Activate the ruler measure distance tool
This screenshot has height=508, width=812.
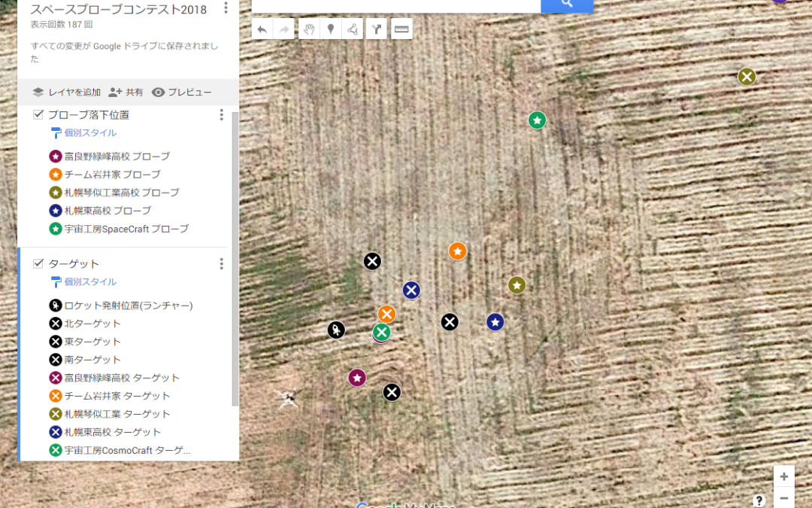[401, 29]
